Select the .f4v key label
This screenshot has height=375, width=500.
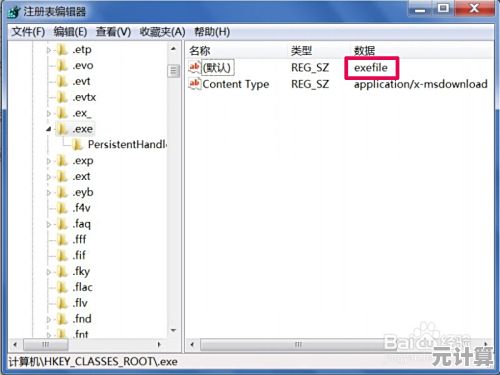point(81,208)
